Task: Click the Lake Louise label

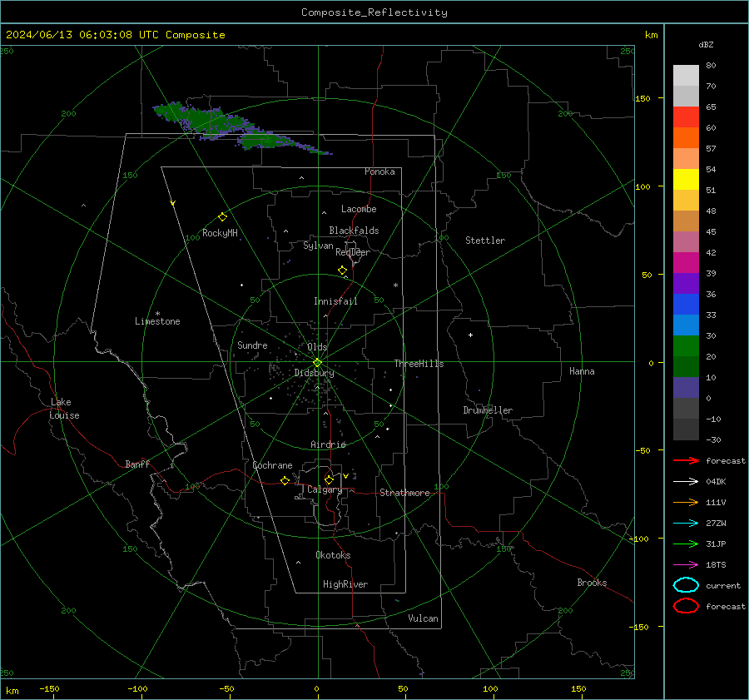Action: coord(64,409)
